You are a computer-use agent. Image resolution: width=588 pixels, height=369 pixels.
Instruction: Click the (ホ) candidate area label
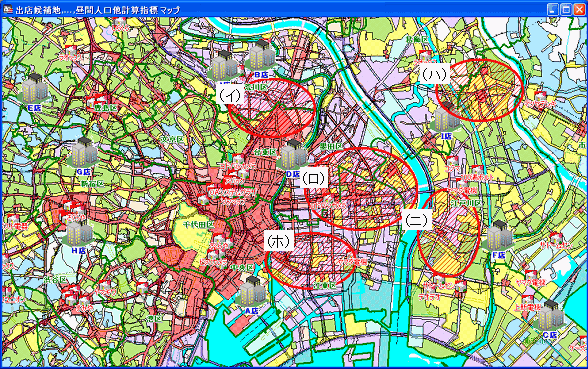[279, 241]
